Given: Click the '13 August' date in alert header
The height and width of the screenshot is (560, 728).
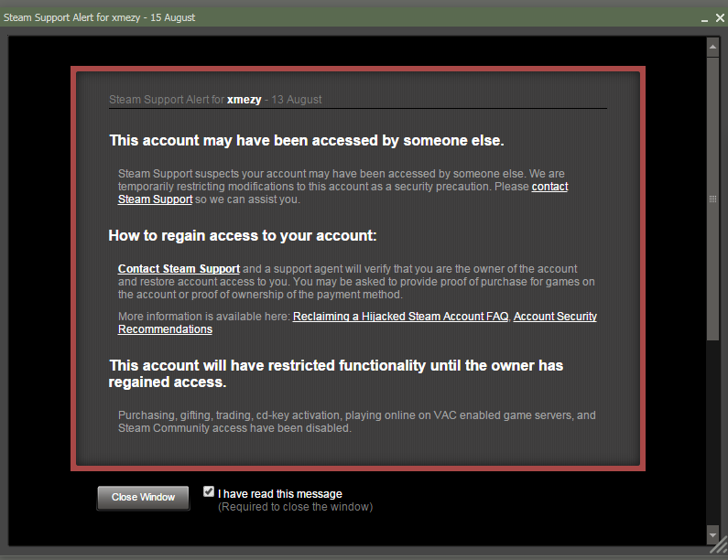Looking at the screenshot, I should coord(297,100).
